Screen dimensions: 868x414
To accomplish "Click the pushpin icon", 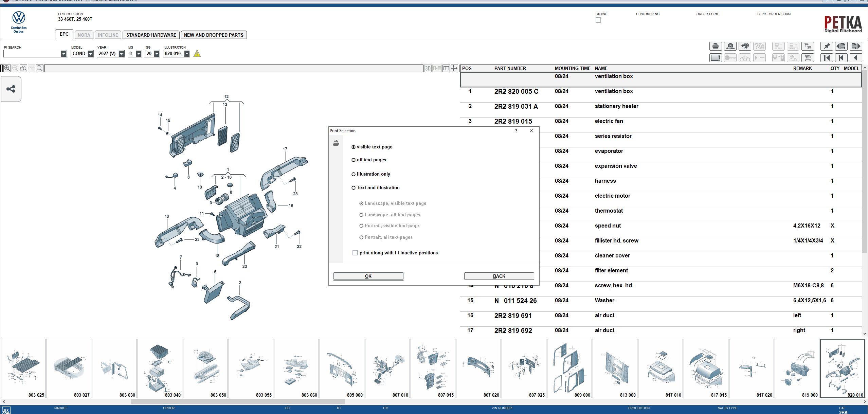I will (x=826, y=47).
